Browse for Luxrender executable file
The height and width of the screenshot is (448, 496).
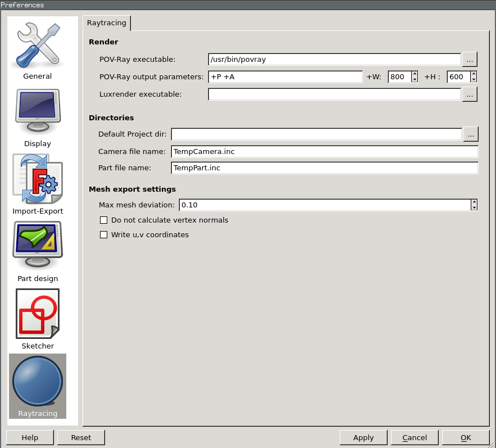[470, 94]
